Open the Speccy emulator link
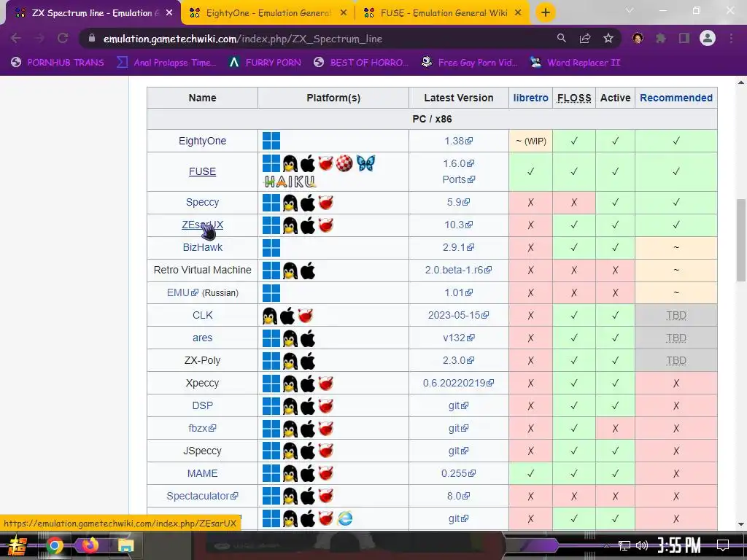 point(203,202)
